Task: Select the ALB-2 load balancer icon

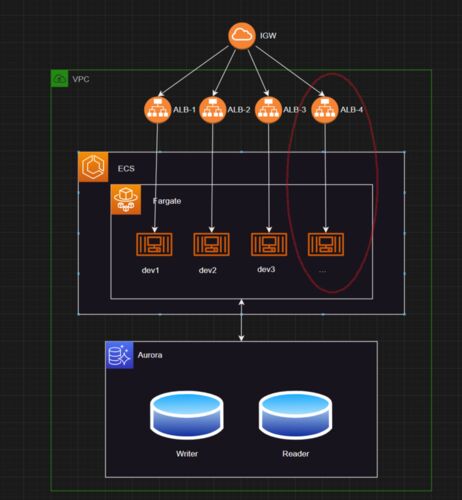Action: 213,110
